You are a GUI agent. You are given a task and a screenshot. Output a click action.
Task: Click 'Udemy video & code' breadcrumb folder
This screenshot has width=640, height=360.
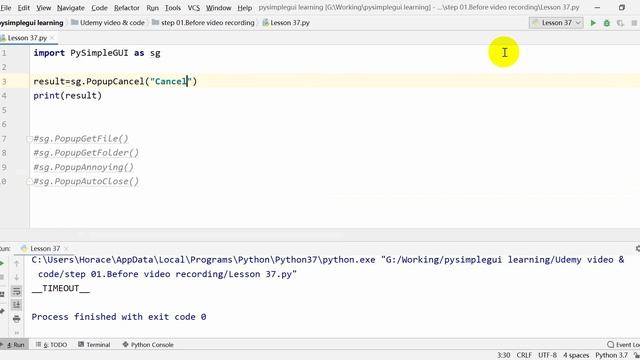pyautogui.click(x=108, y=23)
